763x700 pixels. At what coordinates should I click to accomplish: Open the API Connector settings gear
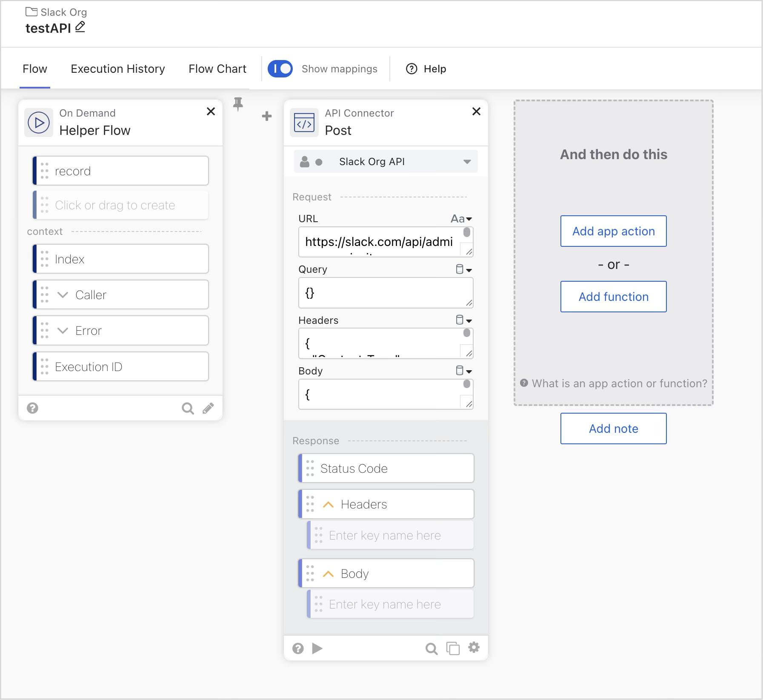tap(474, 648)
